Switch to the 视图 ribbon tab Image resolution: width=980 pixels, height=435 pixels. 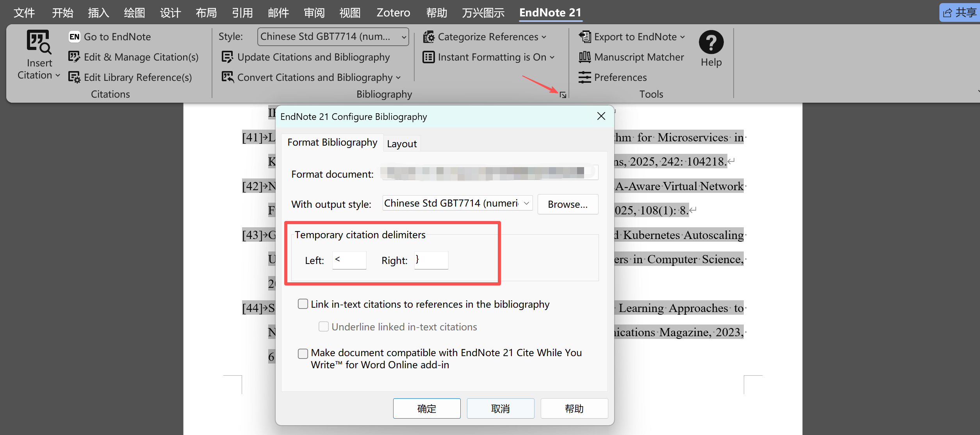tap(350, 13)
